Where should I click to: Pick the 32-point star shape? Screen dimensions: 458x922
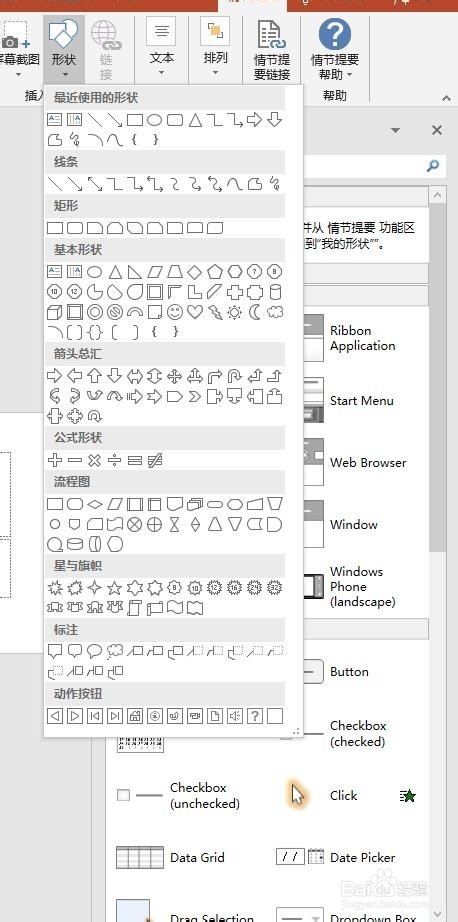coord(275,587)
